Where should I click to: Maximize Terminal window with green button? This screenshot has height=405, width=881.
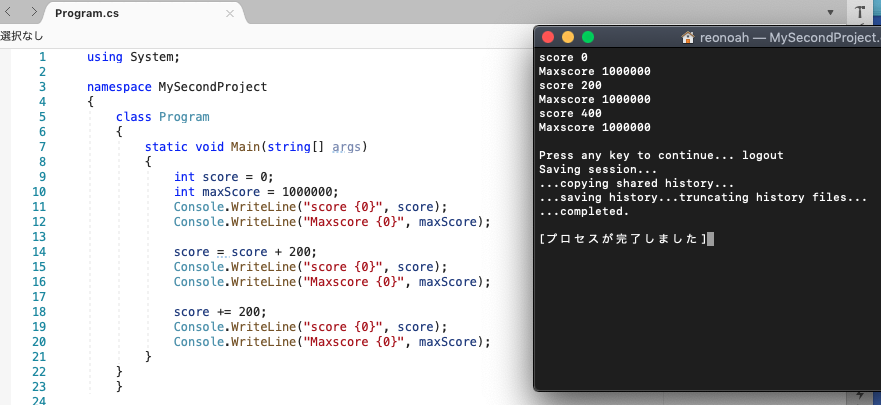pos(588,37)
